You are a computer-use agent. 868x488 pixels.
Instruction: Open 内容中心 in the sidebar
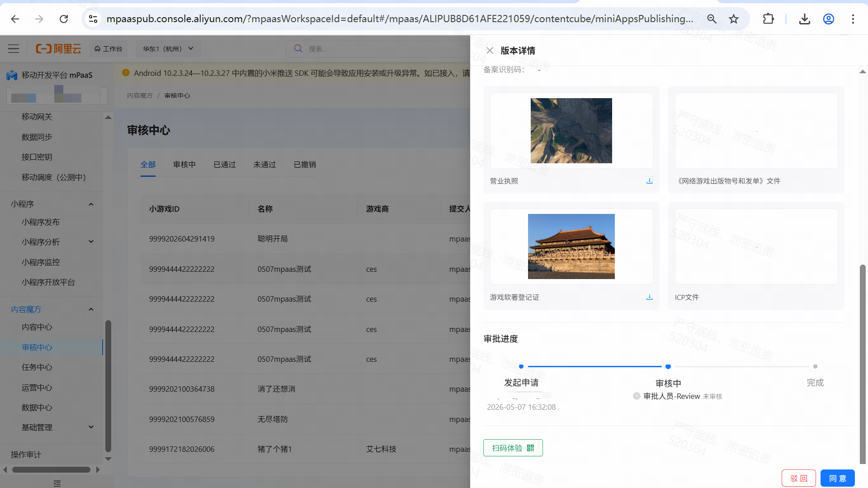37,327
